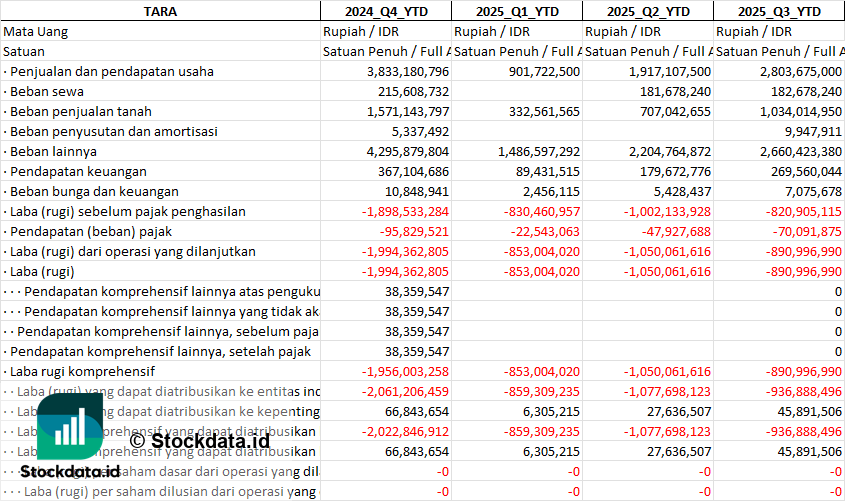Select value 332,561,565

544,112
